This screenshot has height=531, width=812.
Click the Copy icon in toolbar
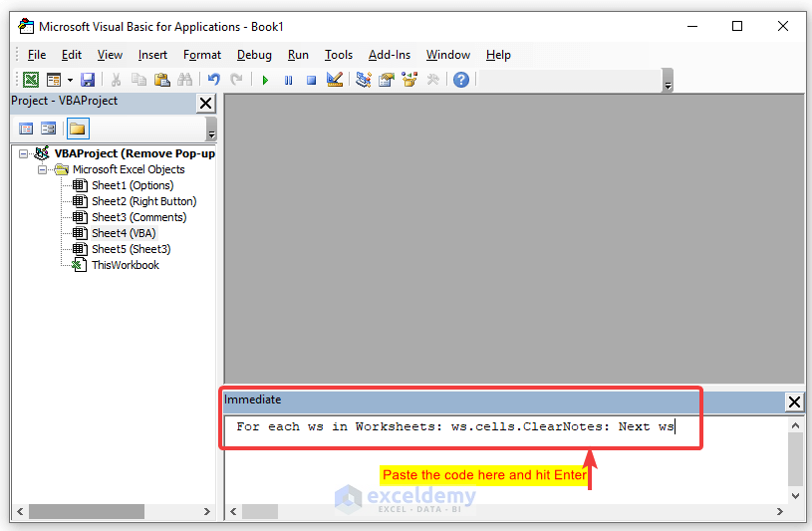click(x=138, y=80)
